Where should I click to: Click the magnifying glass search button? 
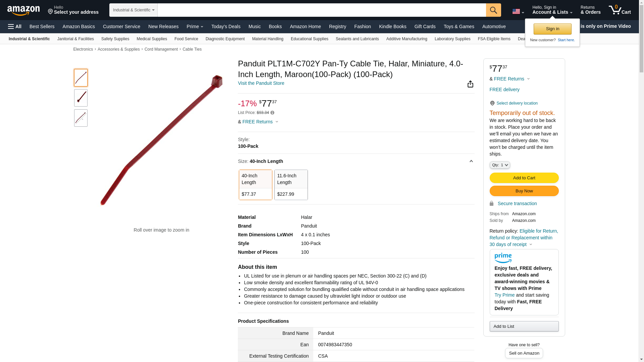coord(493,10)
